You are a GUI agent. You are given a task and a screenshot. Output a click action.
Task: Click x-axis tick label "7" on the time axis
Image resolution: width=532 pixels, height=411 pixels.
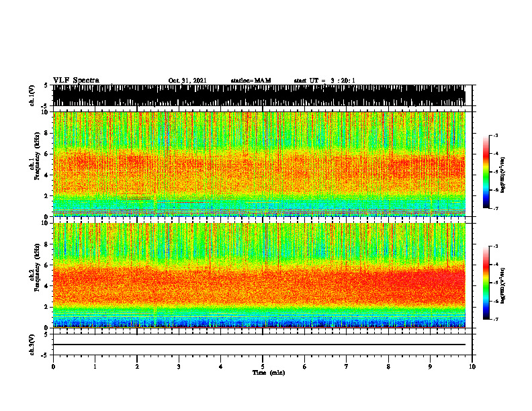[x=347, y=367]
